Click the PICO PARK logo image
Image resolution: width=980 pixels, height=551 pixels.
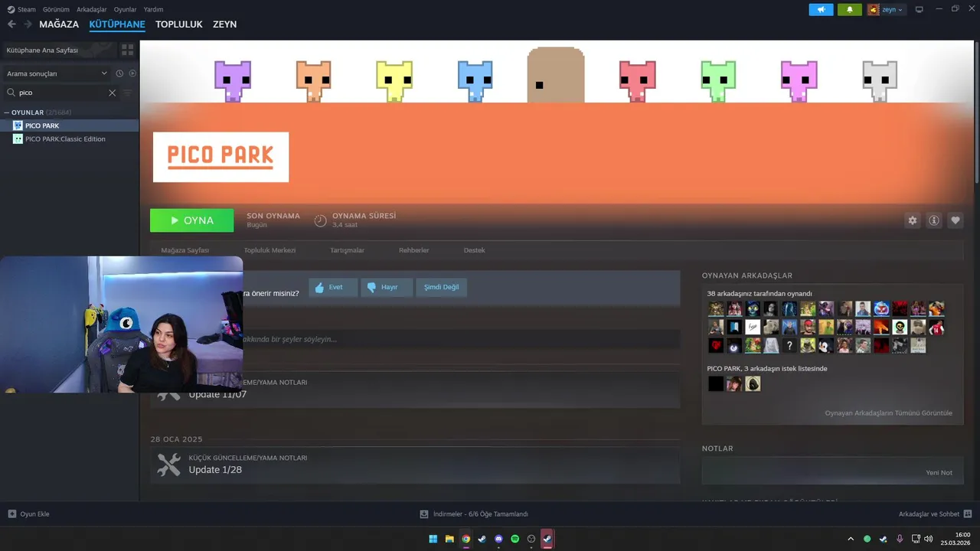(x=220, y=157)
